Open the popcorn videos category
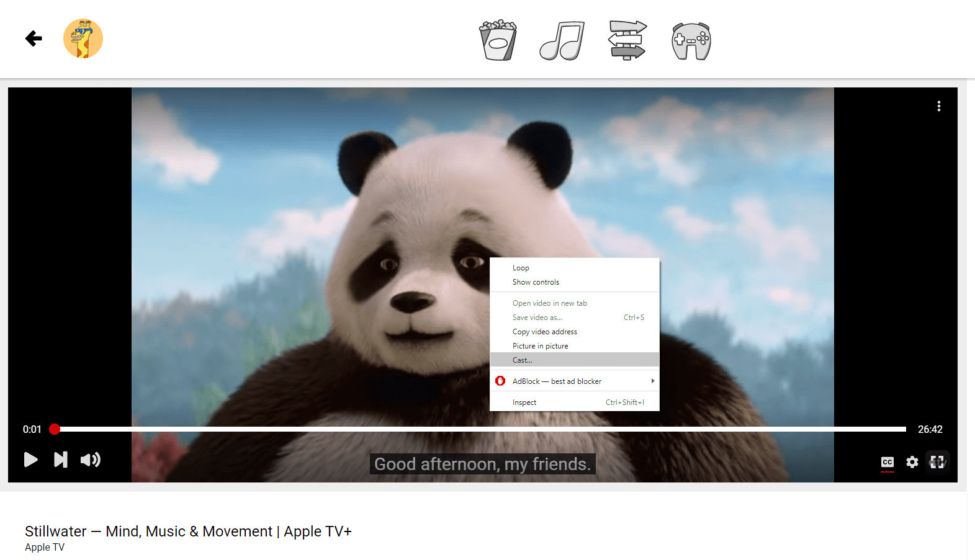Screen dimensions: 975x560 click(x=498, y=40)
